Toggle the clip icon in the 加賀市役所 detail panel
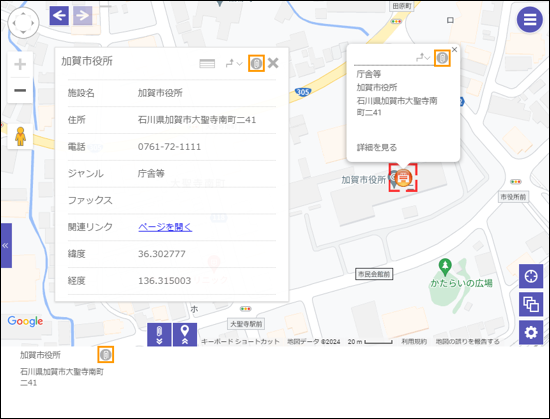This screenshot has height=419, width=550. (x=256, y=63)
